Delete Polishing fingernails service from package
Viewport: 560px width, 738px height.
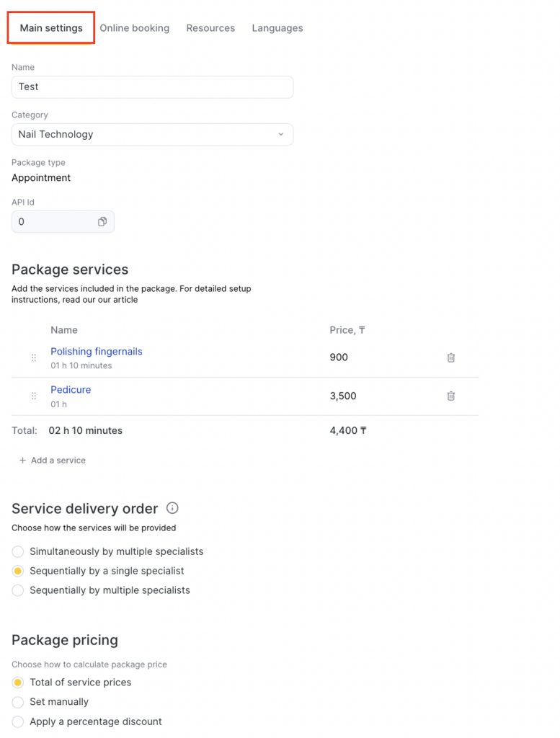451,357
